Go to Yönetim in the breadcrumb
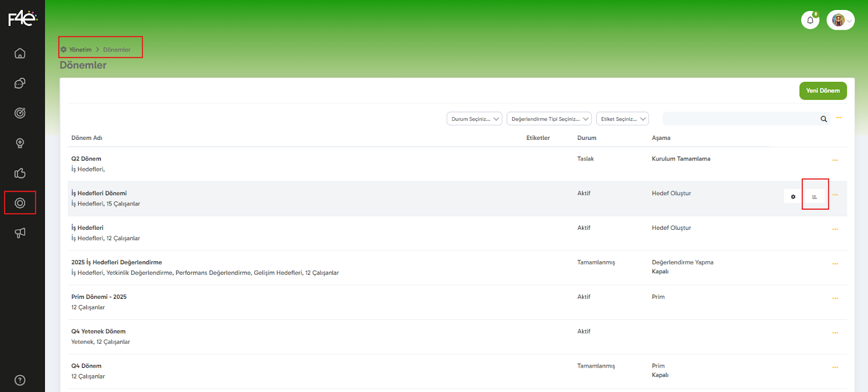868x392 pixels. tap(80, 50)
